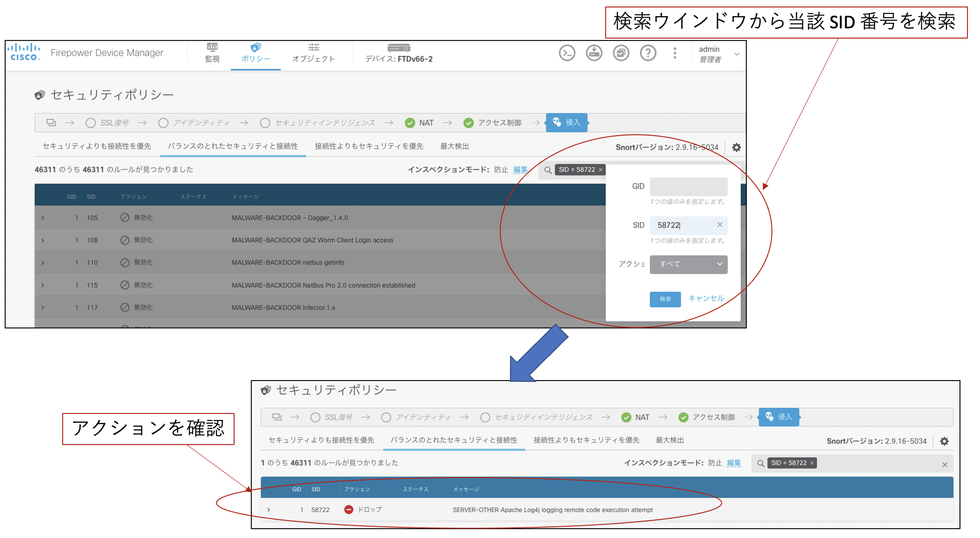Open the CLI console icon
The image size is (980, 538).
pos(567,53)
